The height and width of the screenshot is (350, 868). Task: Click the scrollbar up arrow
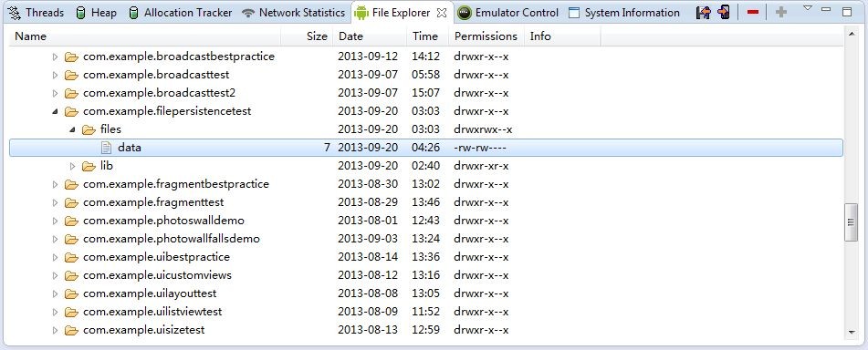(852, 34)
